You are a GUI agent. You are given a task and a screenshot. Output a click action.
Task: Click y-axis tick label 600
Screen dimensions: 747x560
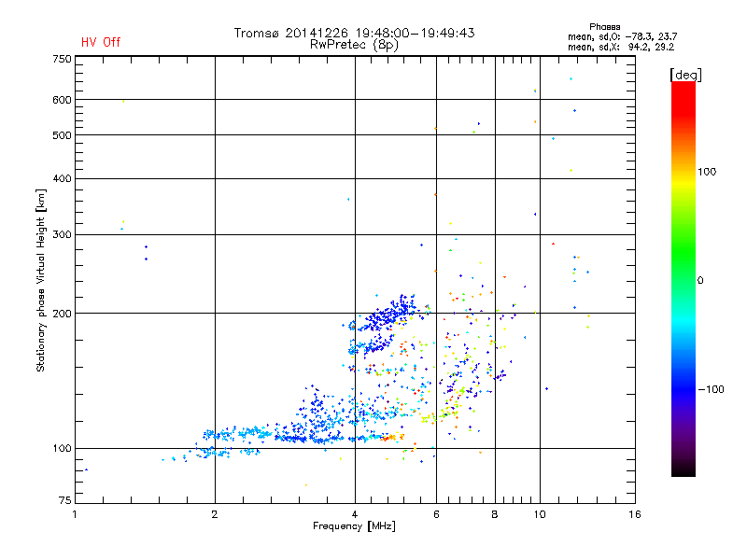tap(62, 100)
